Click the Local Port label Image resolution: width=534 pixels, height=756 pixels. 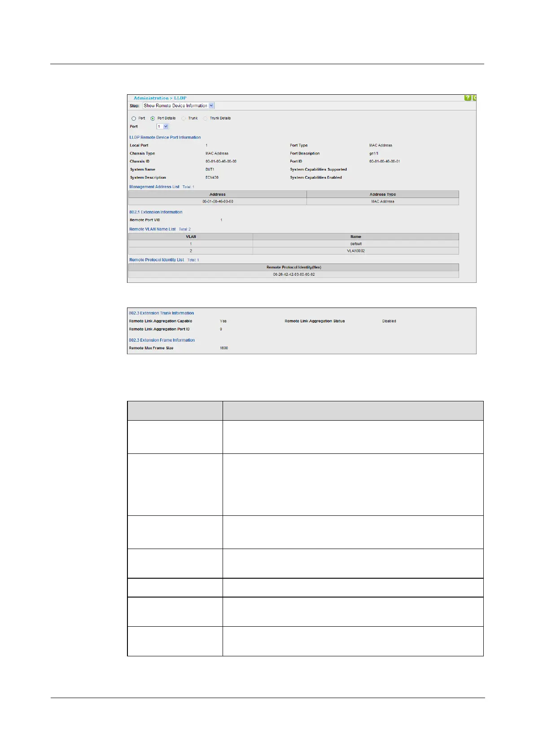point(139,145)
